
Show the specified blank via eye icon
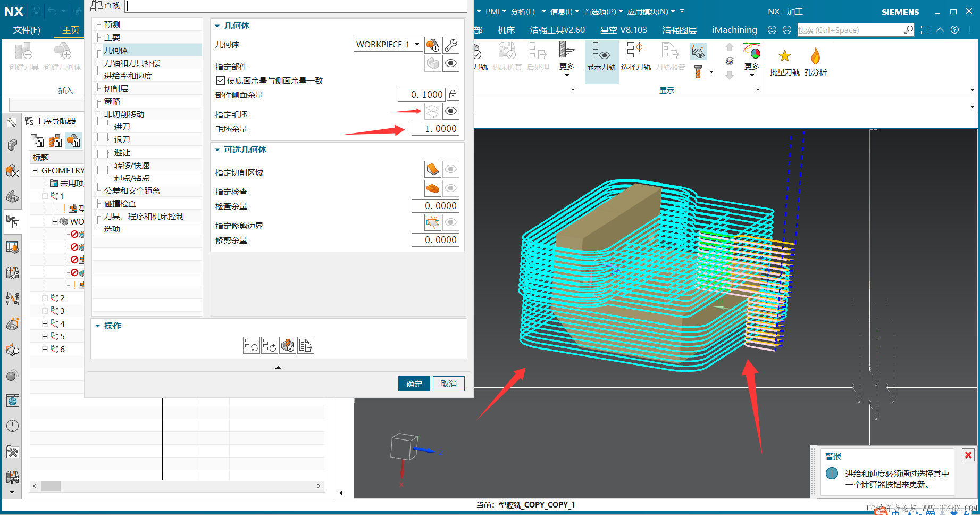click(451, 111)
